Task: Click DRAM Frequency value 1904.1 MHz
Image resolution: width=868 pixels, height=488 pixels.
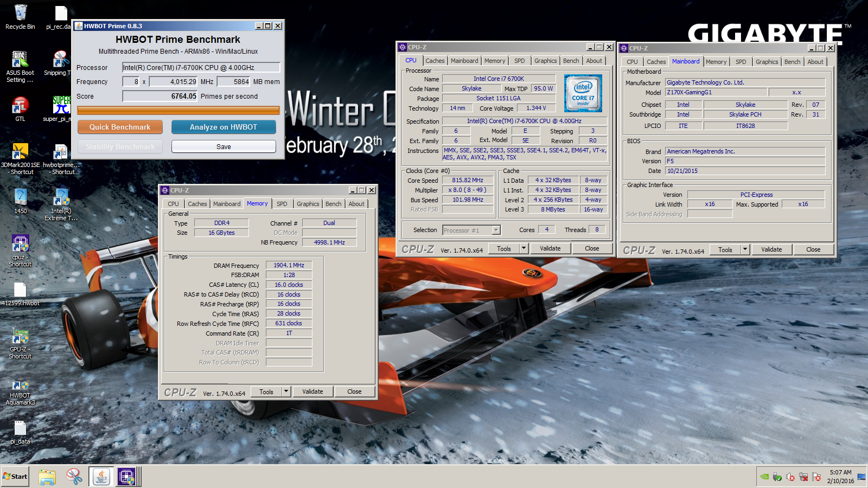Action: (289, 265)
